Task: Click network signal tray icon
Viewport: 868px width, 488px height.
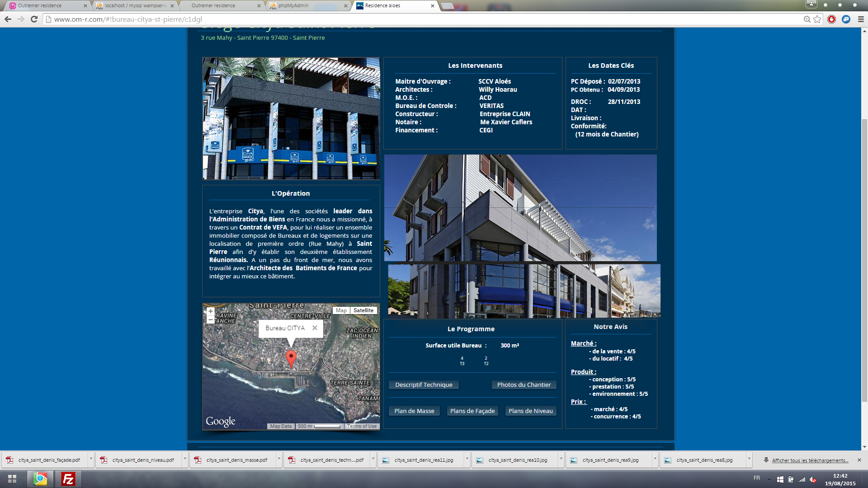Action: (802, 479)
